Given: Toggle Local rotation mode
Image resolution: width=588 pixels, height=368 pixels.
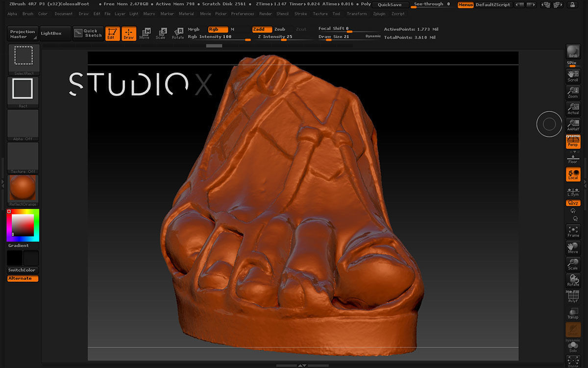Looking at the screenshot, I should coord(573,175).
